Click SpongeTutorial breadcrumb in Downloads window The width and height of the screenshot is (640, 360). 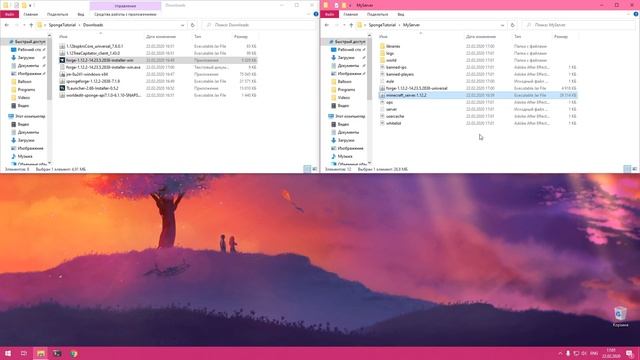coord(62,25)
